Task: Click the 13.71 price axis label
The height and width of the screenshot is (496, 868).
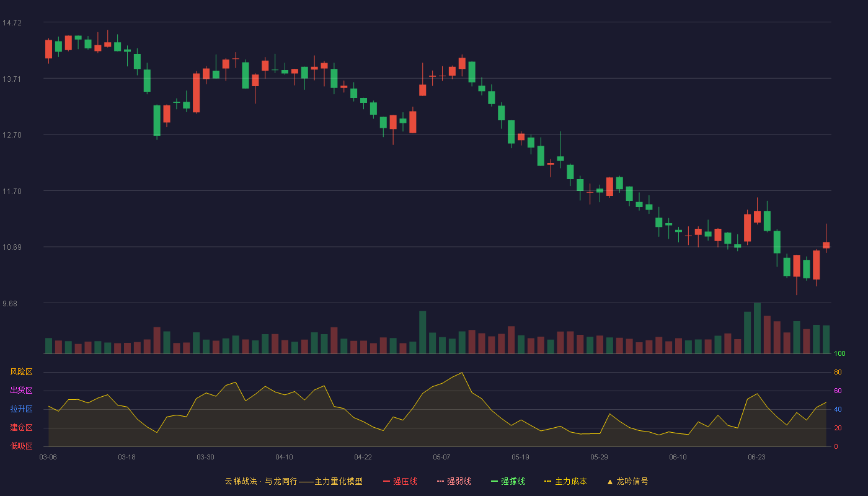Action: coord(12,79)
